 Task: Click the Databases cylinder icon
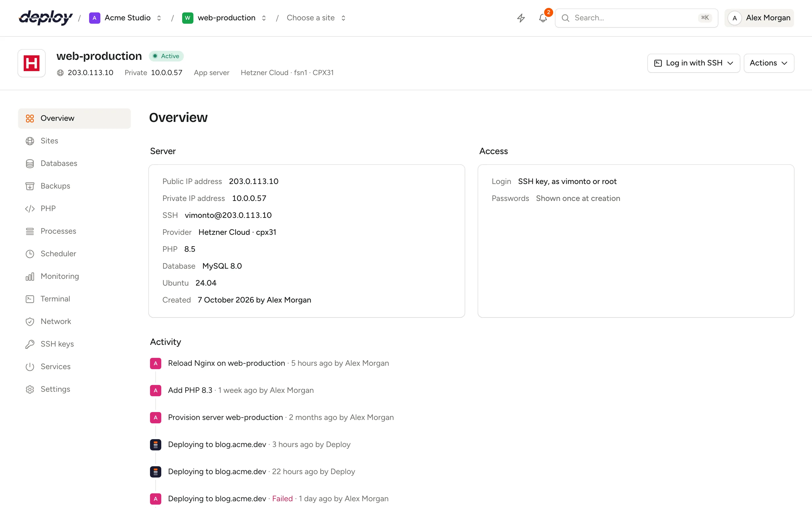point(30,164)
